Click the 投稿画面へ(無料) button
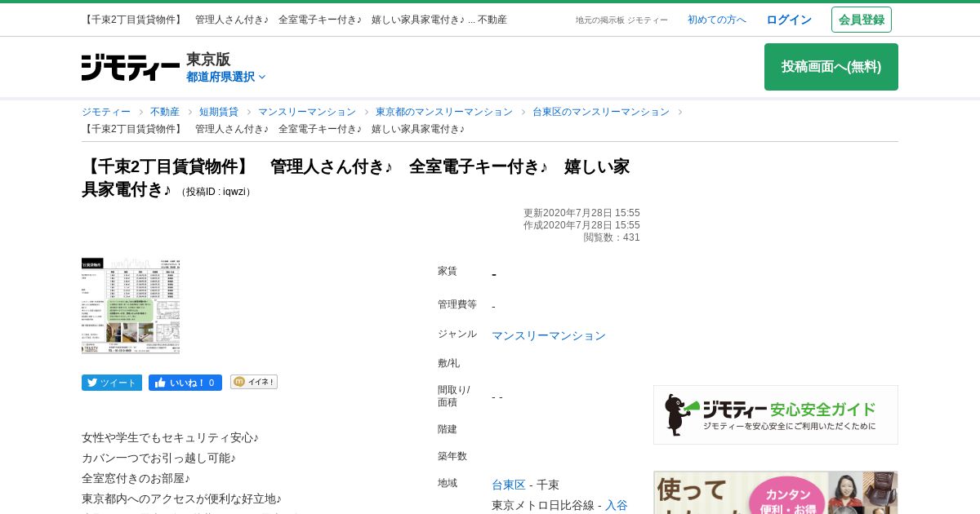This screenshot has height=514, width=980. (x=831, y=67)
